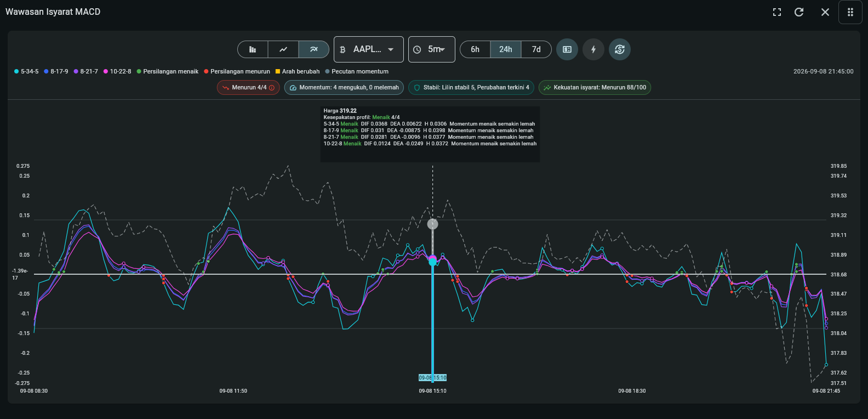
Task: Click the Harga 319.22 tooltip line
Action: (x=340, y=111)
